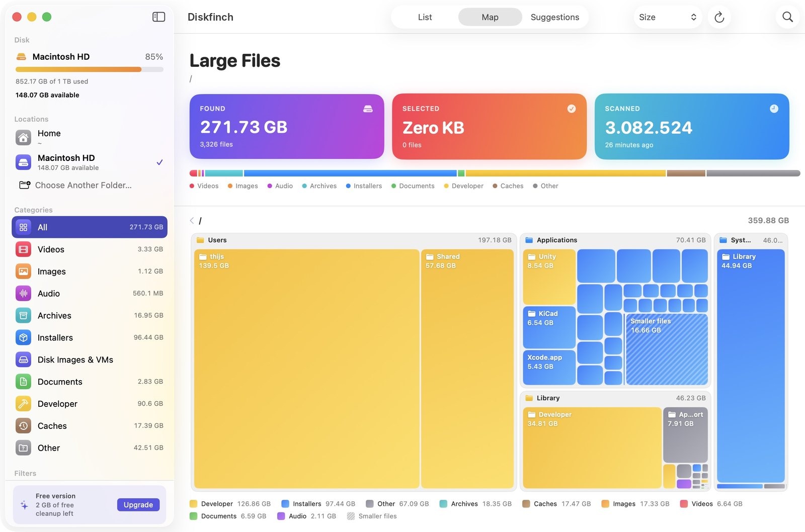This screenshot has height=532, width=805.
Task: Click the Documents category page icon
Action: click(x=23, y=382)
